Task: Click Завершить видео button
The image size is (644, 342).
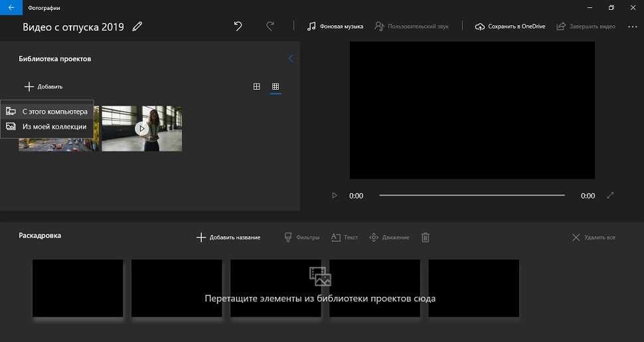Action: click(586, 27)
